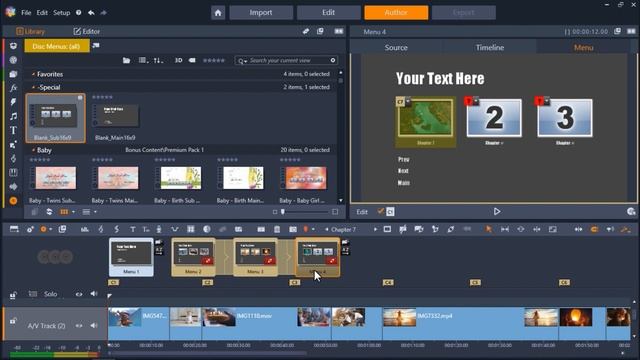The image size is (640, 360).
Task: Toggle the tag filter icon in library
Action: pyautogui.click(x=192, y=60)
